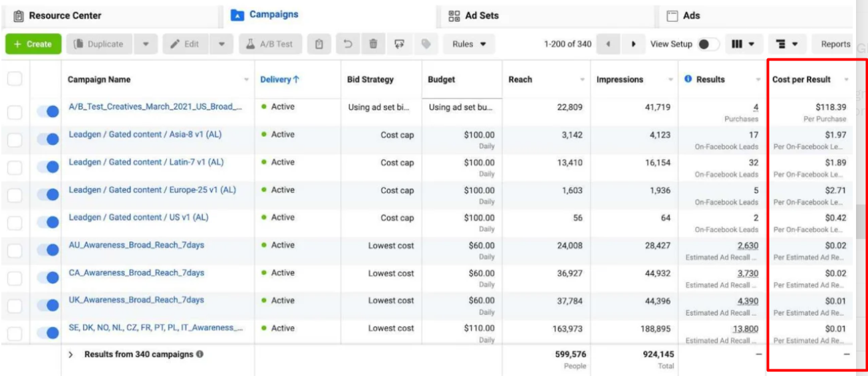The height and width of the screenshot is (376, 868).
Task: Click the undo arrow icon in toolbar
Action: [348, 45]
